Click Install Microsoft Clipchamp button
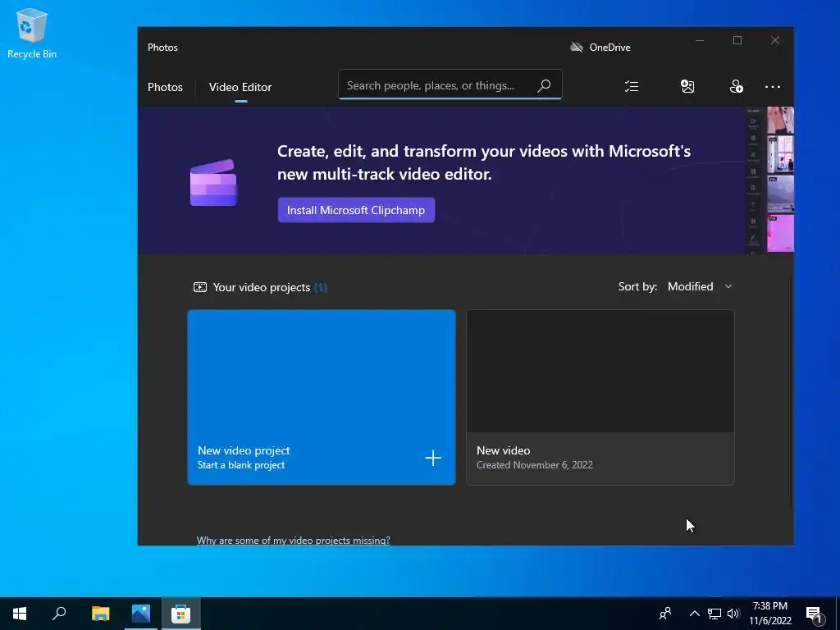The image size is (840, 630). pos(356,210)
